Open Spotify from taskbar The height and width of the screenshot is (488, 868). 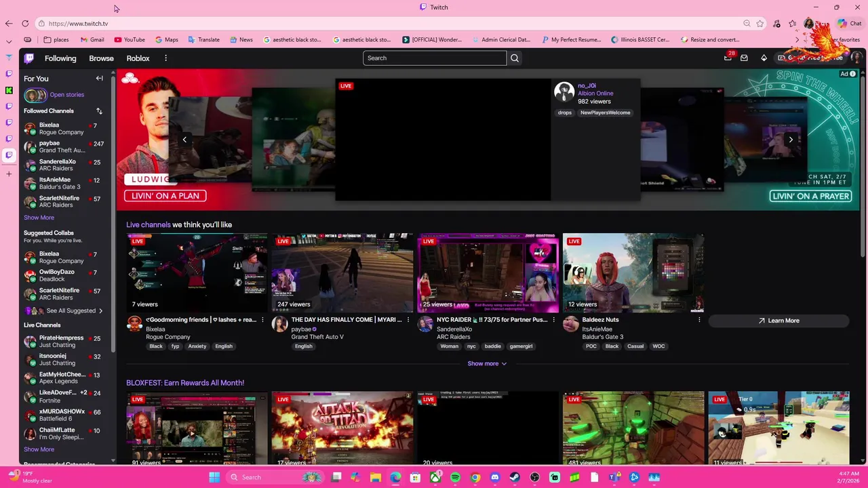pos(455,477)
